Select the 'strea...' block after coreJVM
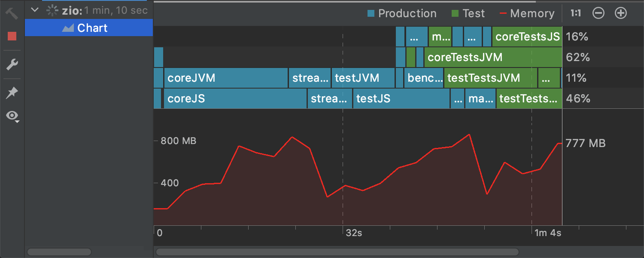This screenshot has width=644, height=258. pos(310,78)
